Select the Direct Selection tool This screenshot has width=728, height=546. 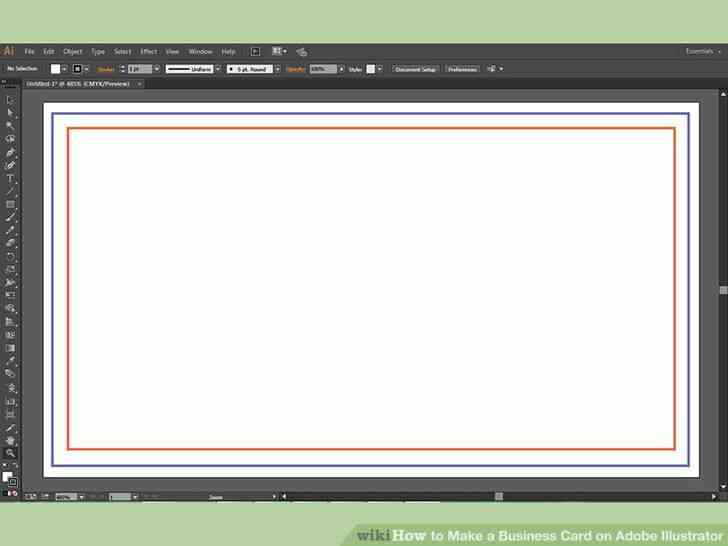[10, 112]
